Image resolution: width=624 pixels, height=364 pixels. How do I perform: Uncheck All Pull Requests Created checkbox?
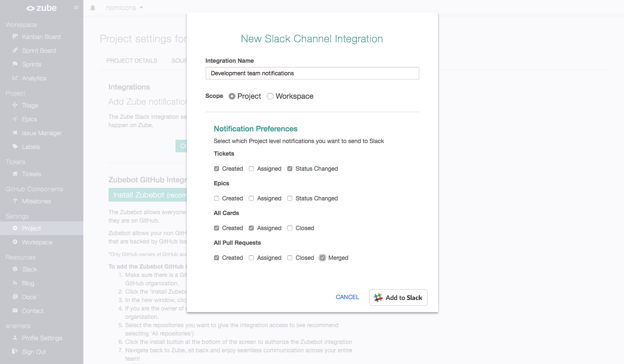tap(217, 258)
